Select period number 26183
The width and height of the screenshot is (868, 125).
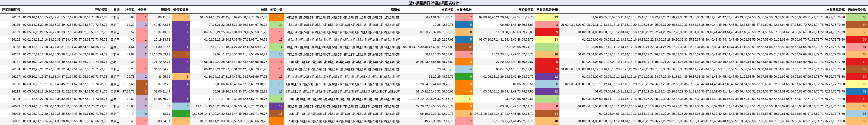[x=16, y=17]
